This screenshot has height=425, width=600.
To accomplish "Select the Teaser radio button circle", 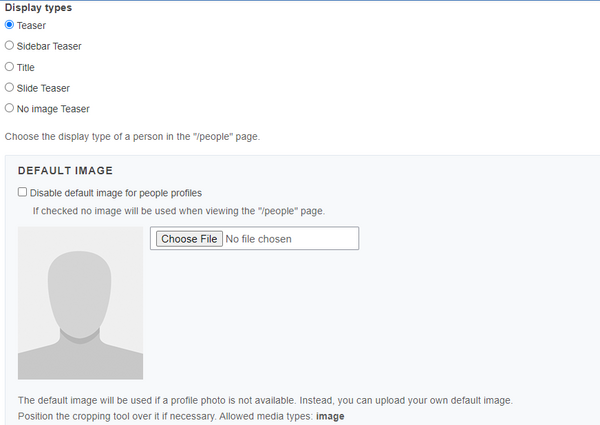I will [10, 25].
